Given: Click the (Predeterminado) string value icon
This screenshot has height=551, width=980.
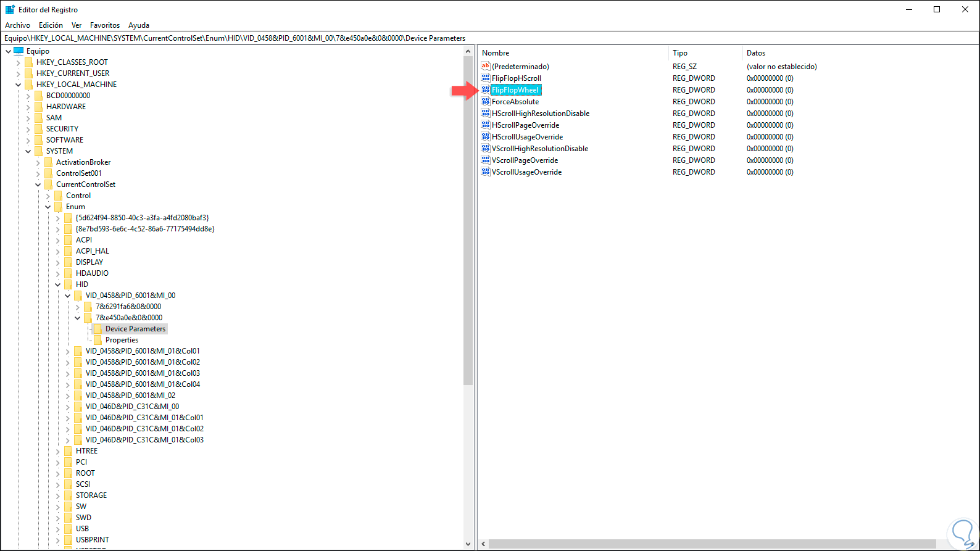Looking at the screenshot, I should [x=486, y=67].
